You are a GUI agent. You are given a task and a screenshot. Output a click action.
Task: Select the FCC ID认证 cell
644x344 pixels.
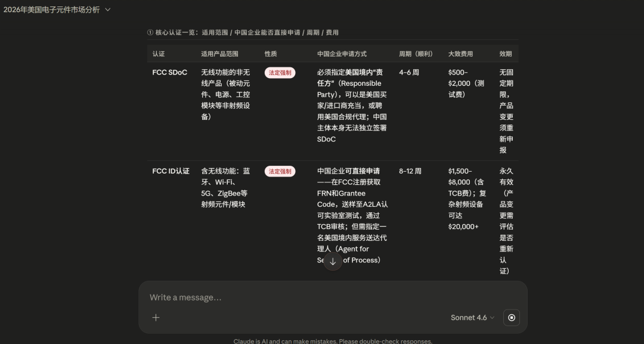[x=171, y=171]
